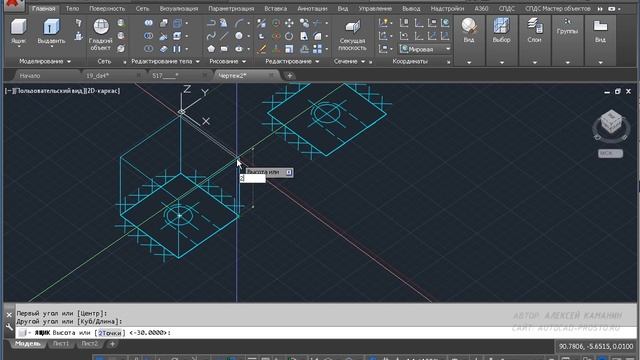Image resolution: width=640 pixels, height=360 pixels.
Task: Click the ViewCube navigation cube
Action: [x=611, y=122]
